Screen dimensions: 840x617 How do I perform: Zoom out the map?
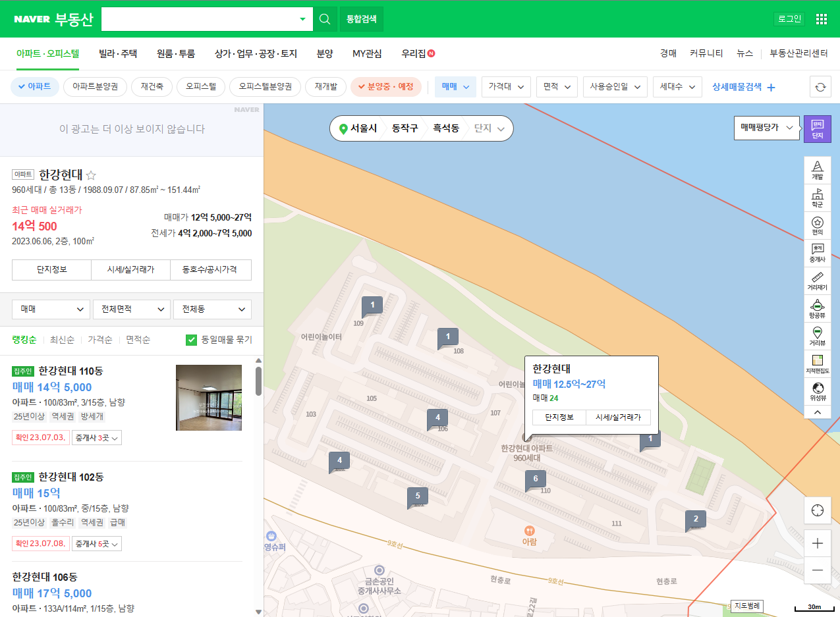[x=818, y=570]
